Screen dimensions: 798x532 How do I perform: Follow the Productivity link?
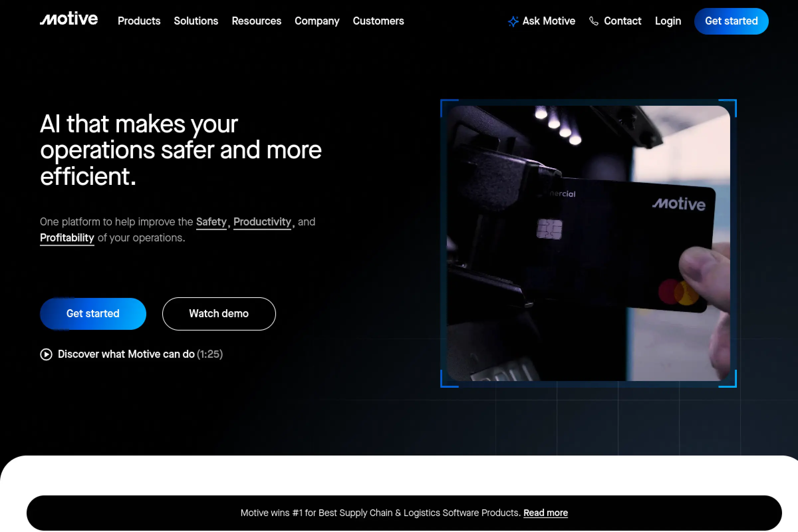click(x=262, y=222)
